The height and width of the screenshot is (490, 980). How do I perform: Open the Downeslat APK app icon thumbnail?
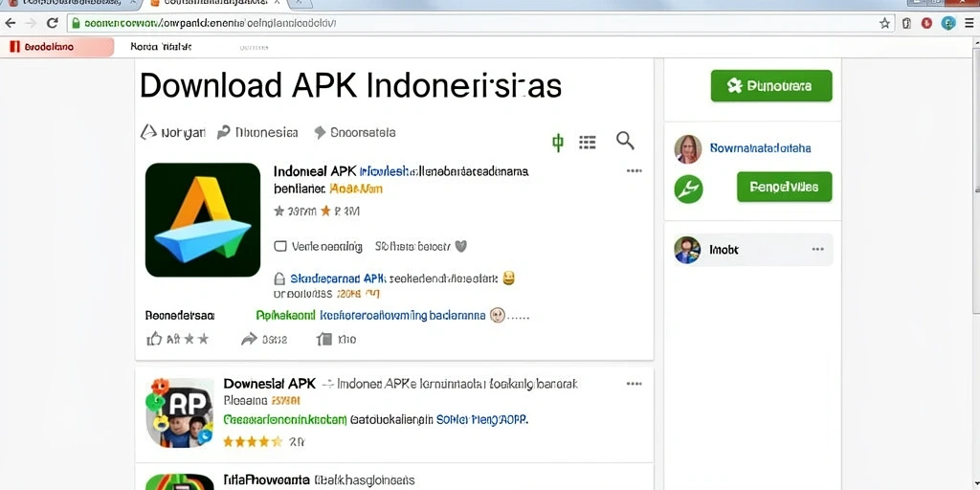(x=180, y=412)
